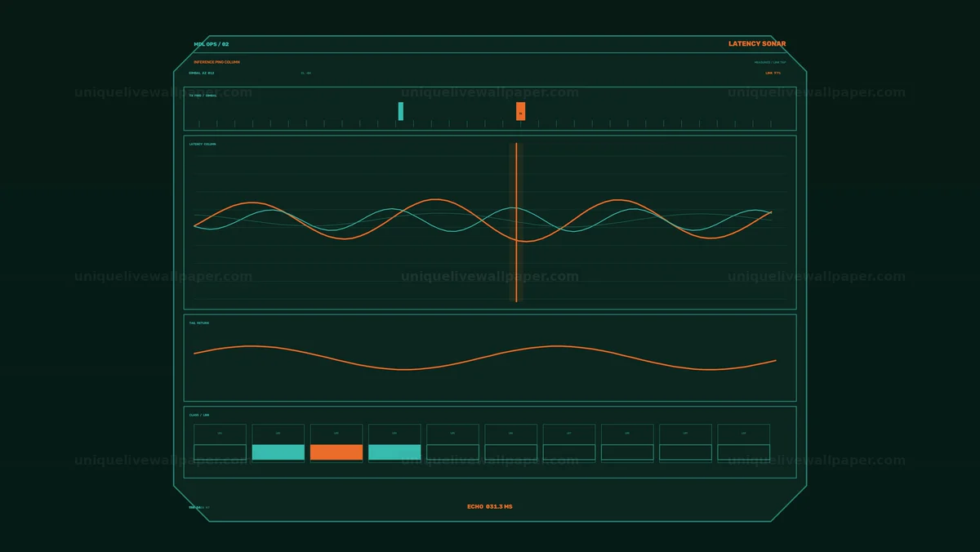This screenshot has height=552, width=980.
Task: Select the teal marker on the tick ruler
Action: coord(400,111)
